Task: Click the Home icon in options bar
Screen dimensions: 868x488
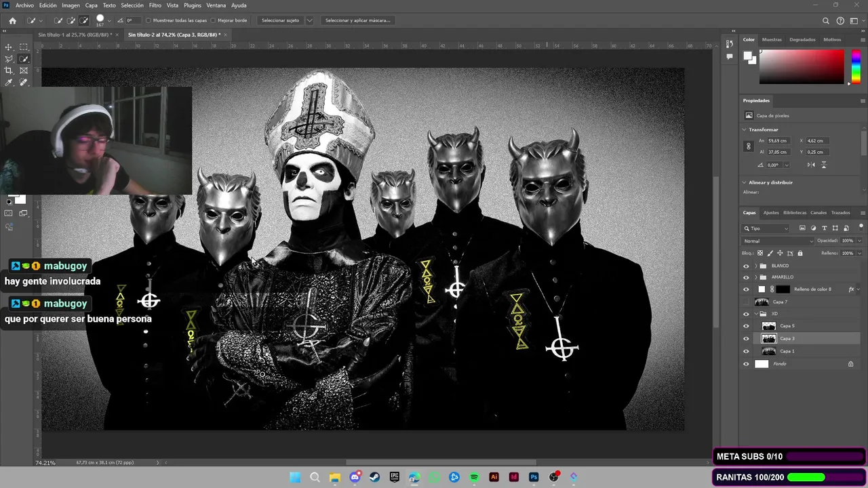Action: coord(12,20)
